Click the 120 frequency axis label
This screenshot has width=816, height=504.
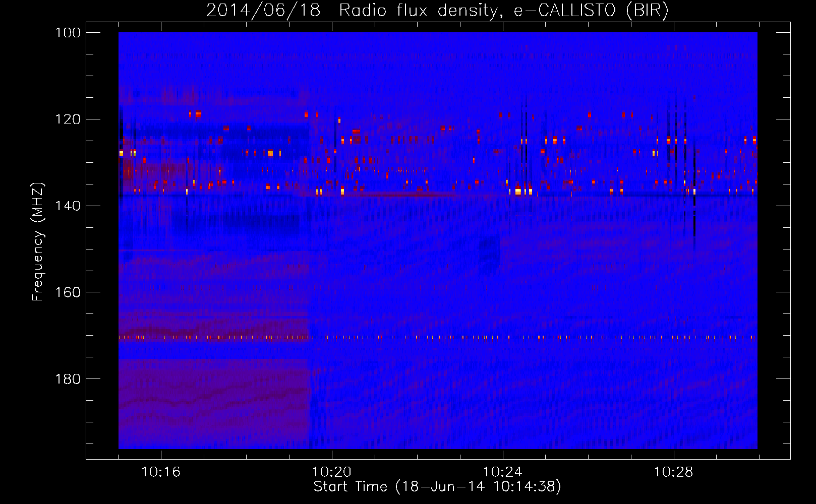[68, 119]
